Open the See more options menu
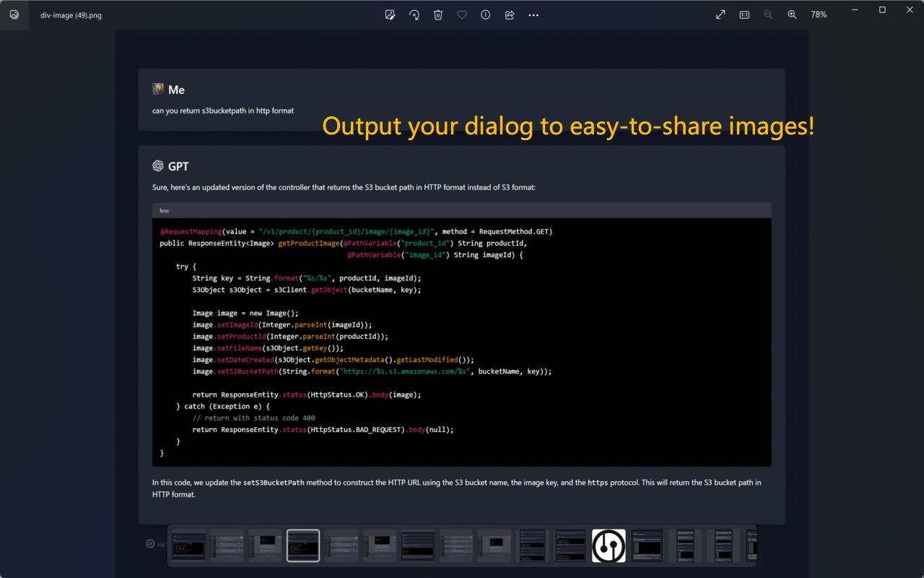This screenshot has height=578, width=924. 533,14
